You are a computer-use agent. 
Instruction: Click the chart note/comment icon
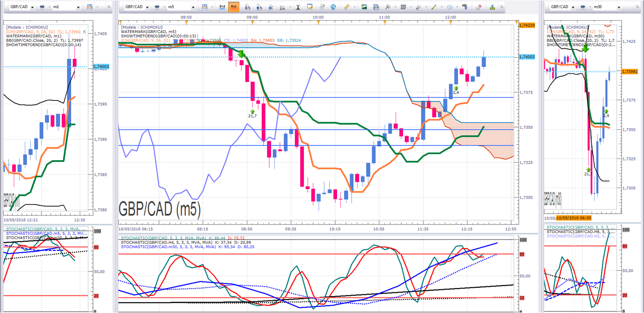[x=311, y=7]
